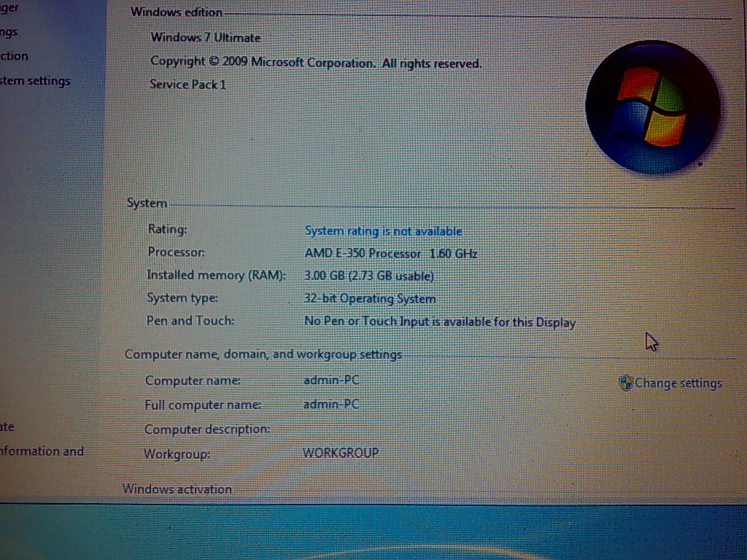This screenshot has width=747, height=560.
Task: Click the Change settings link
Action: click(x=678, y=383)
